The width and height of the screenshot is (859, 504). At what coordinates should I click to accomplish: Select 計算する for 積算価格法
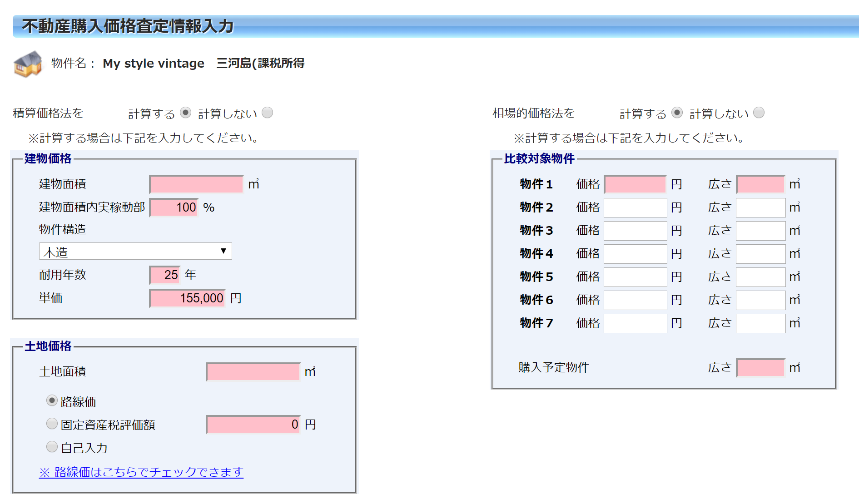coord(185,113)
